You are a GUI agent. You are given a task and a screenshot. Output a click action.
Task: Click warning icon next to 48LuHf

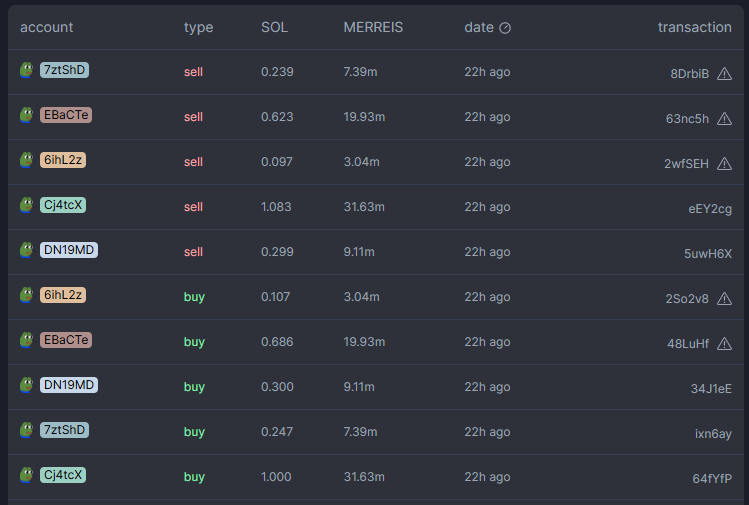[x=724, y=344]
